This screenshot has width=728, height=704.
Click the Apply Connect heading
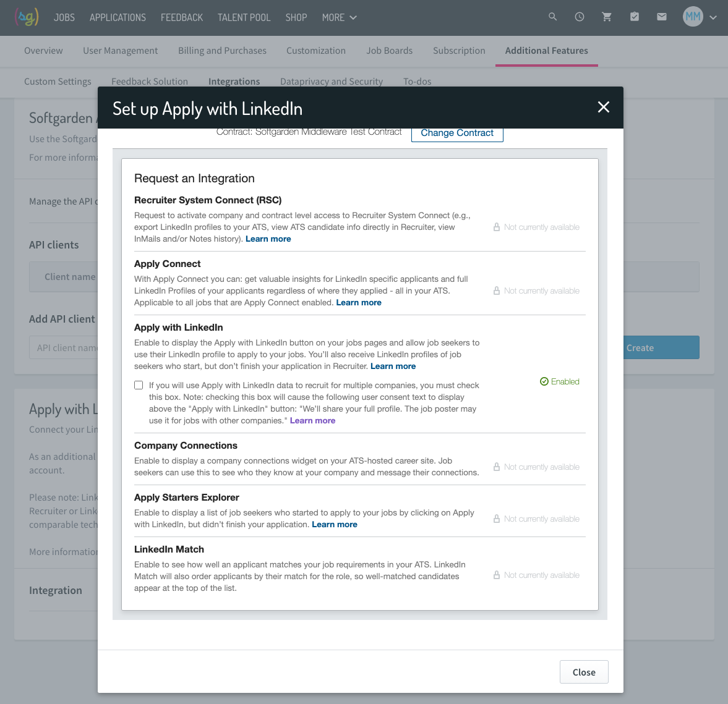point(167,263)
